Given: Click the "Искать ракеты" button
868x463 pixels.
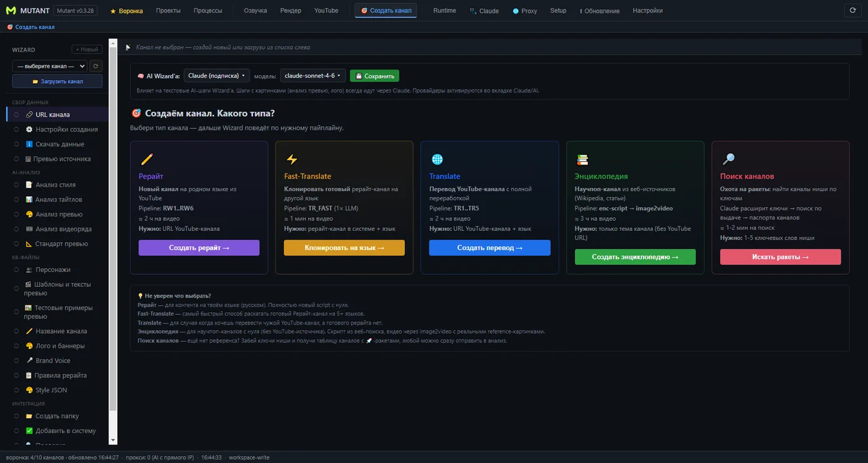Looking at the screenshot, I should 781,257.
